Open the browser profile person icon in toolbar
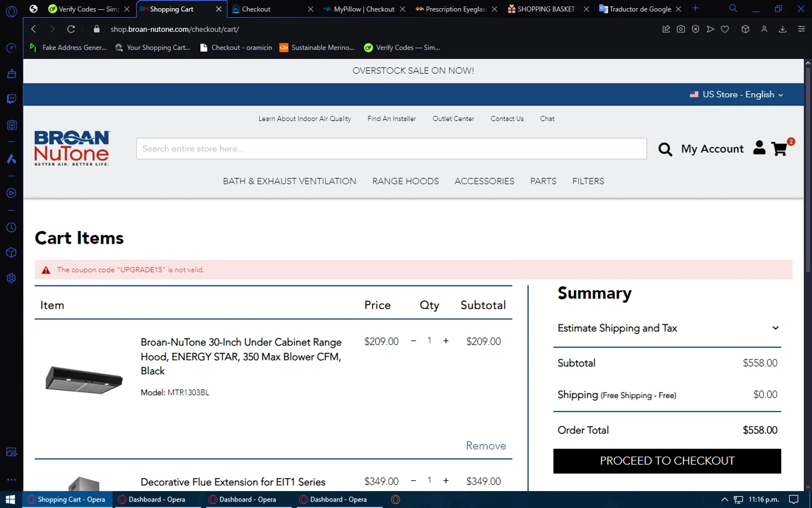The height and width of the screenshot is (508, 812). (x=764, y=29)
